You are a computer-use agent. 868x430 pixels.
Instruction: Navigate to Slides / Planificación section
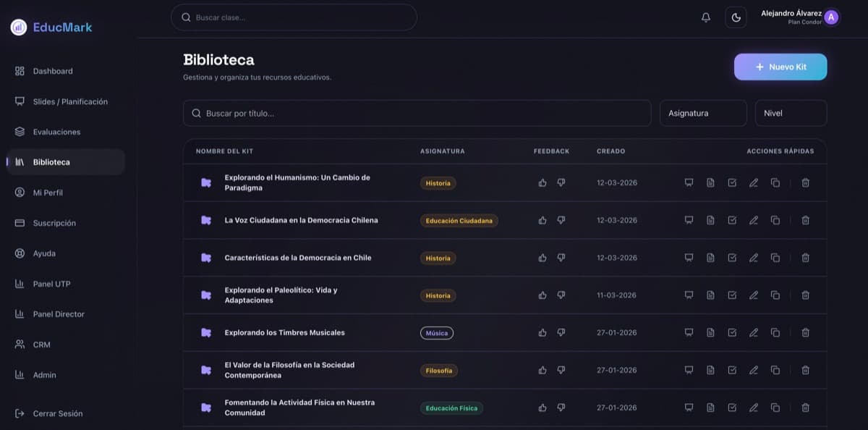(x=69, y=101)
